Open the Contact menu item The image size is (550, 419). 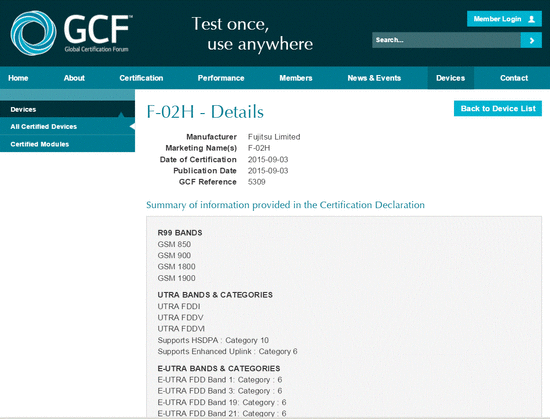pyautogui.click(x=514, y=78)
